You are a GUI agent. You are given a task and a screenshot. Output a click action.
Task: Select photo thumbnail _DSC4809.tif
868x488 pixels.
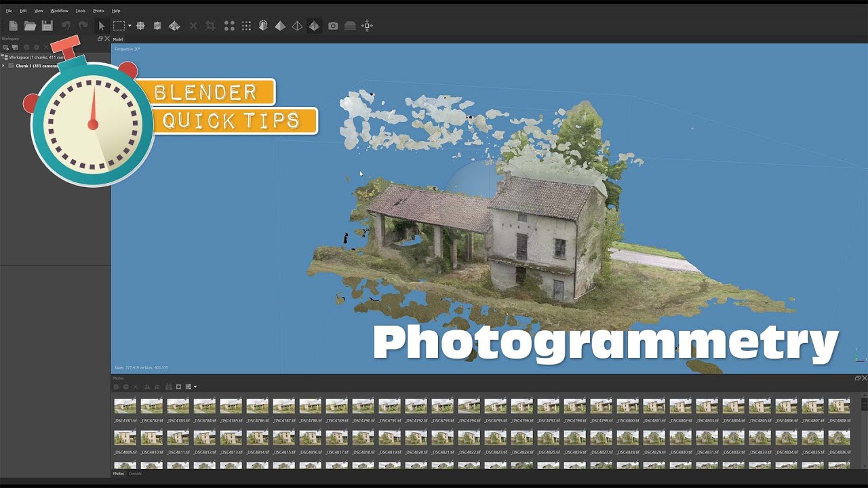click(x=125, y=437)
